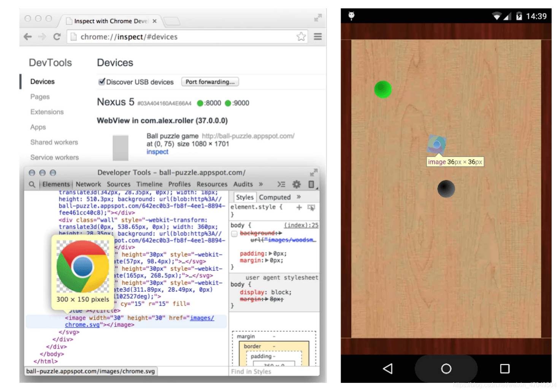Open the ball-puzzle.appspot.com URL link
The width and height of the screenshot is (560, 392).
pyautogui.click(x=248, y=136)
